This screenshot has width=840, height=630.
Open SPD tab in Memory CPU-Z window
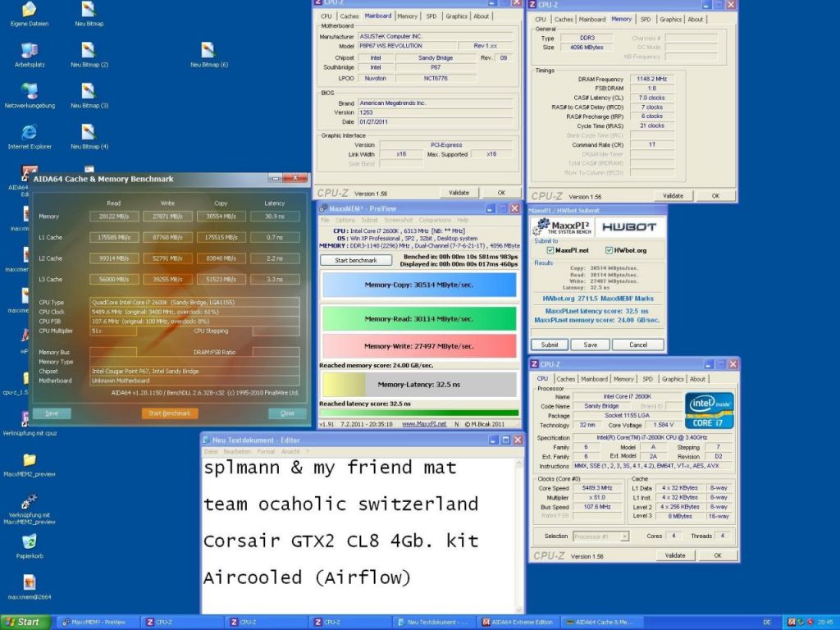coord(646,20)
